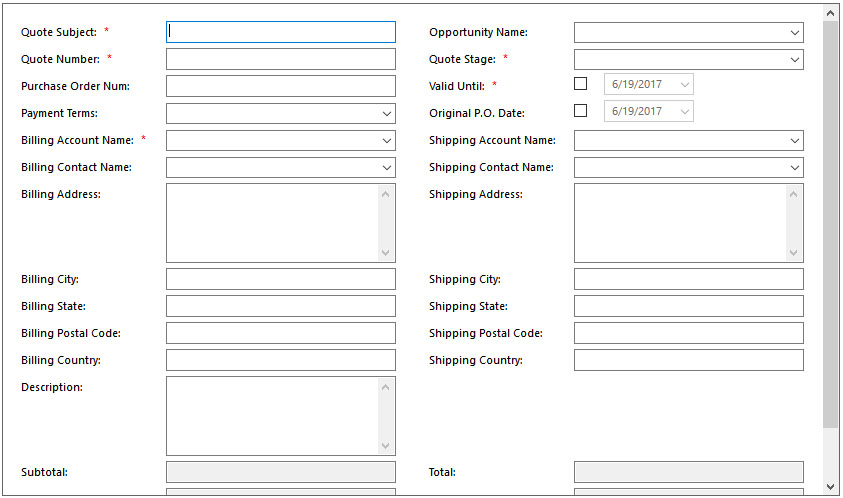Viewport: 843px width, 498px height.
Task: Open the Payment Terms dropdown list
Action: tap(387, 114)
